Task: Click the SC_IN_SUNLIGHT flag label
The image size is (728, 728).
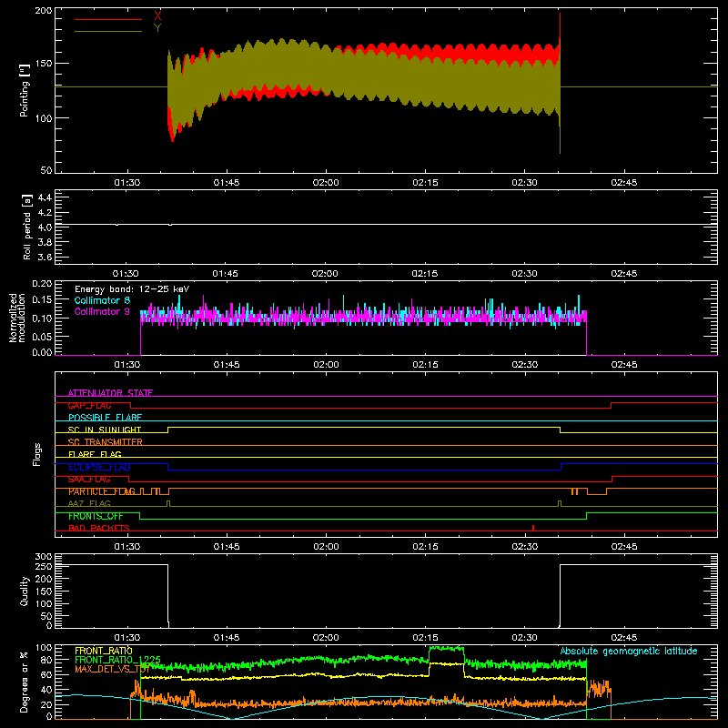Action: click(x=105, y=430)
